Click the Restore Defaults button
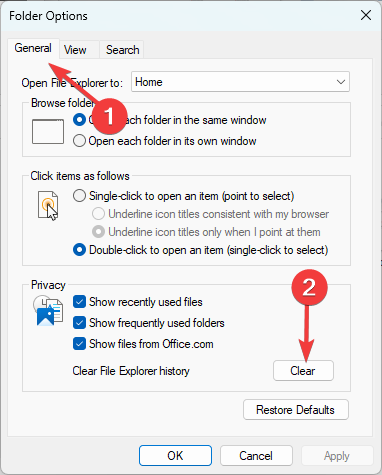 coord(296,410)
